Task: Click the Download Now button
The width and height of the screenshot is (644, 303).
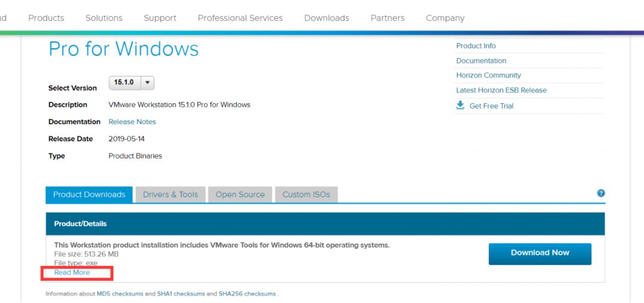Action: click(540, 253)
